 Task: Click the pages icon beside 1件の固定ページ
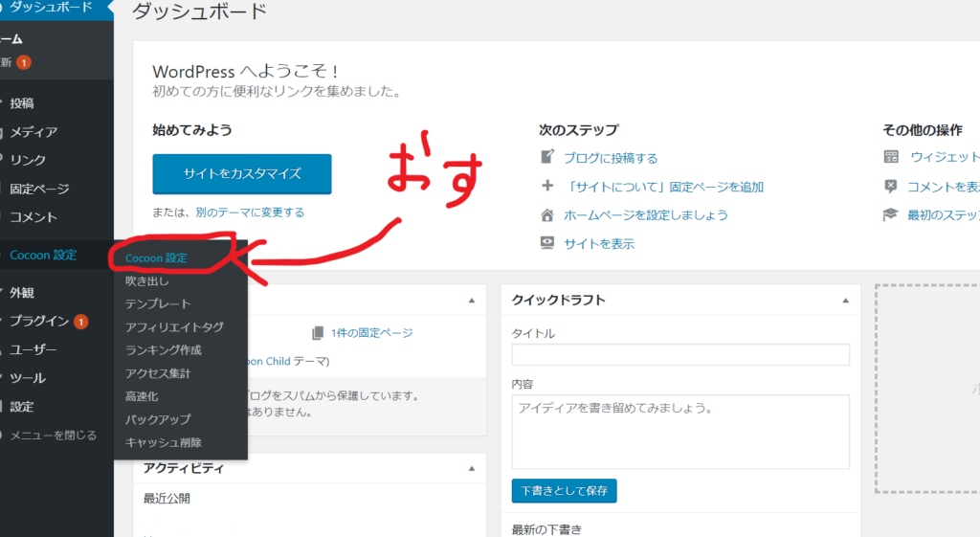318,333
